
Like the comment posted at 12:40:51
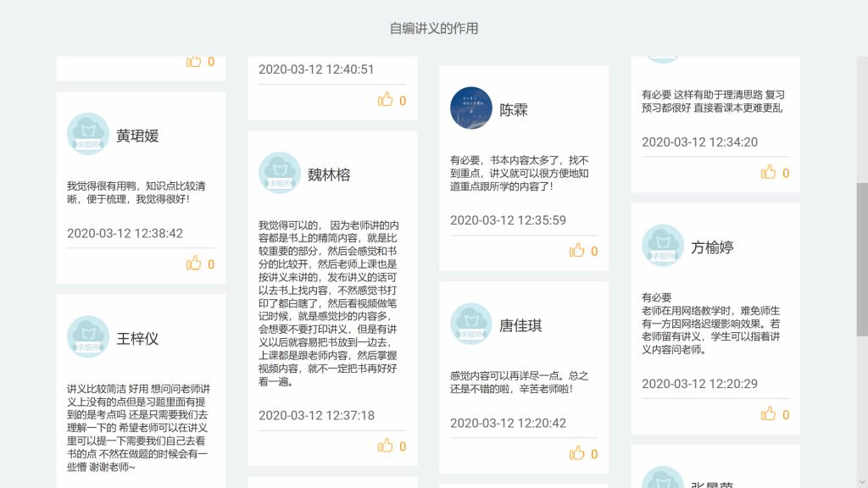[x=387, y=100]
